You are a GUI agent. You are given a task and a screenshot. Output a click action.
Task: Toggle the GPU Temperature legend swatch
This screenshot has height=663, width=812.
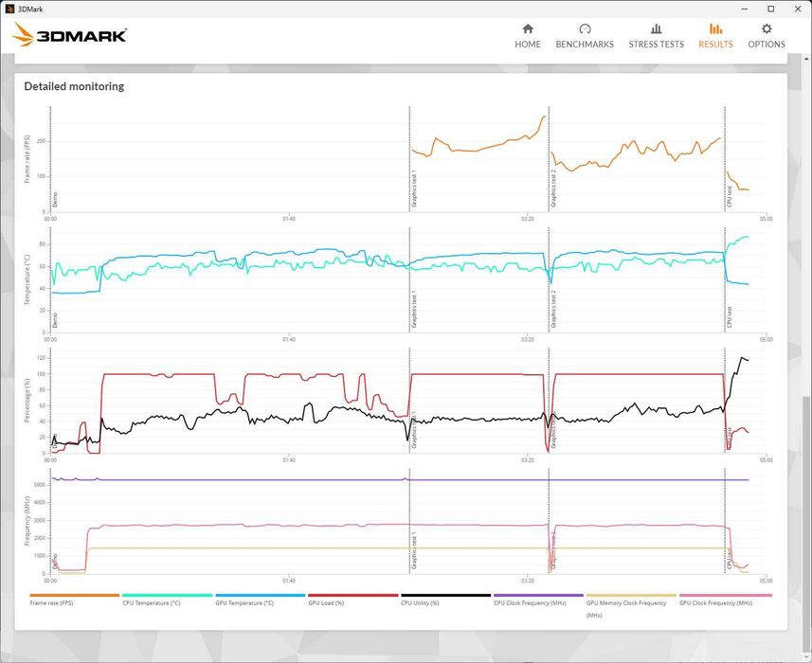(x=260, y=595)
